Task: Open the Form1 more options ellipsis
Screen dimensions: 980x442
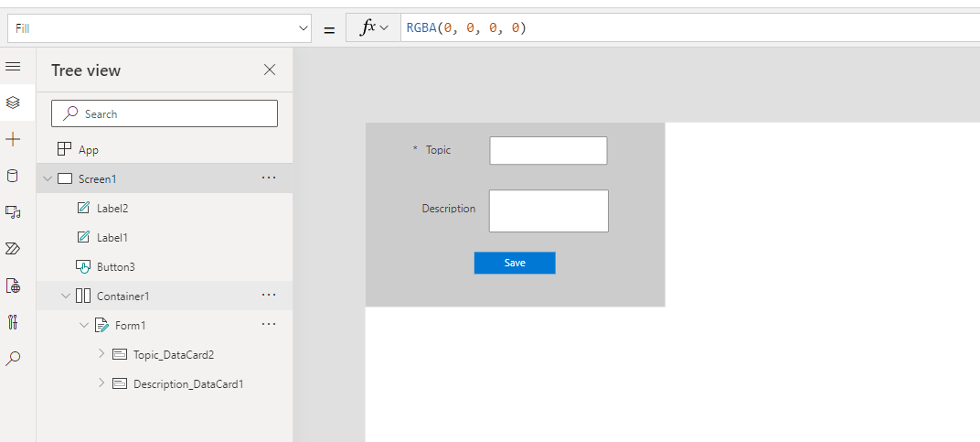Action: pyautogui.click(x=269, y=324)
